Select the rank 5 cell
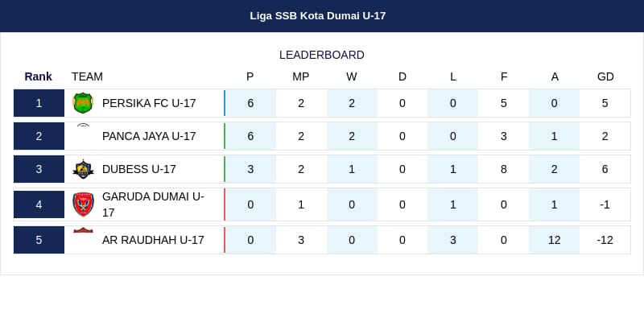644x322 pixels. point(39,240)
